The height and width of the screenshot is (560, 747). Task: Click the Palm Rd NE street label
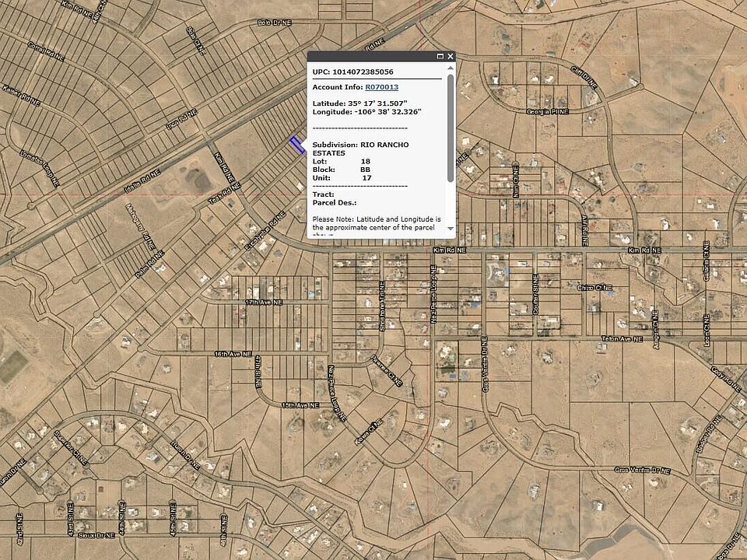[x=149, y=264]
